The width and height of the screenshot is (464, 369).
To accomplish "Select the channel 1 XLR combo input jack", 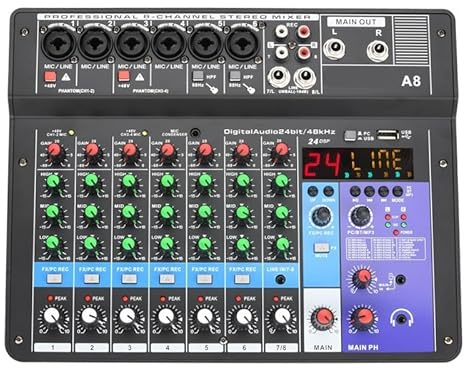I will click(x=59, y=44).
